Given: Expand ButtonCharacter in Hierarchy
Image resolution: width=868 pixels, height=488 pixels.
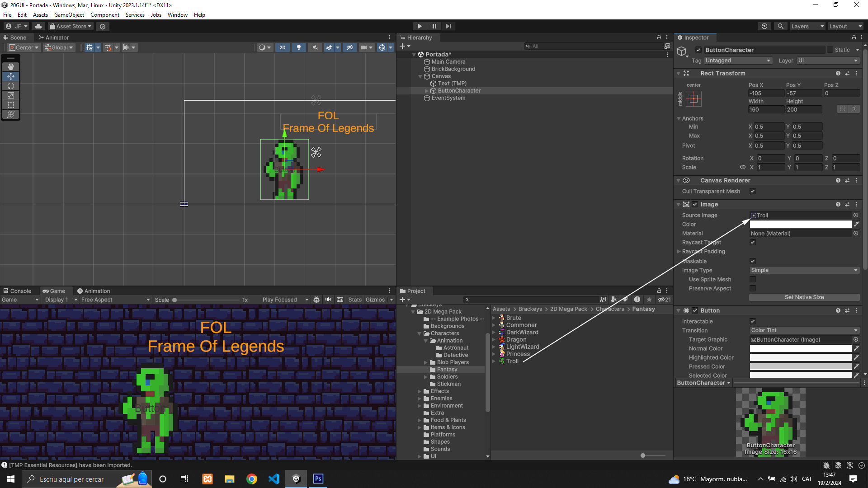Looking at the screenshot, I should 426,91.
